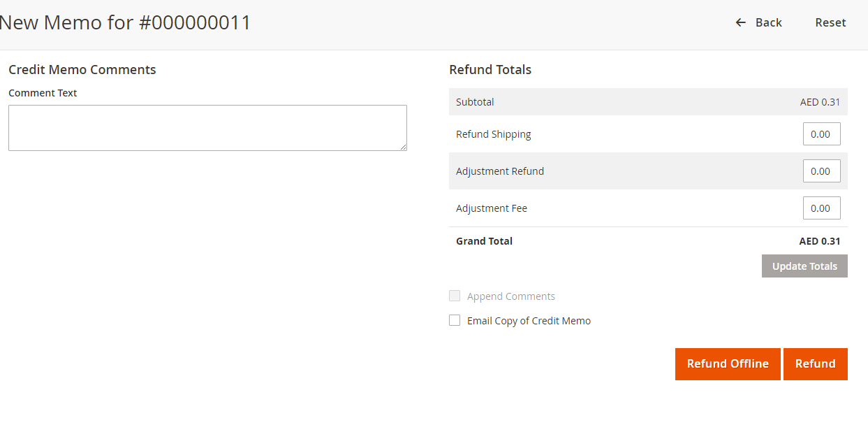Submit using the Refund Offline button
Screen dimensions: 868x425
click(727, 364)
